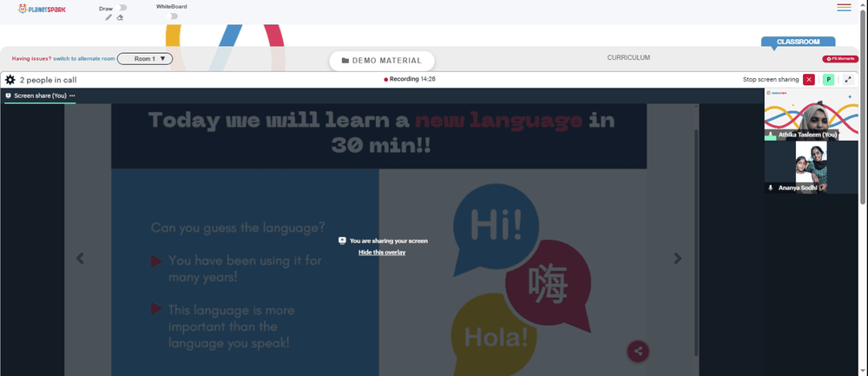Select the pencil draw tool
868x376 pixels.
[x=108, y=17]
